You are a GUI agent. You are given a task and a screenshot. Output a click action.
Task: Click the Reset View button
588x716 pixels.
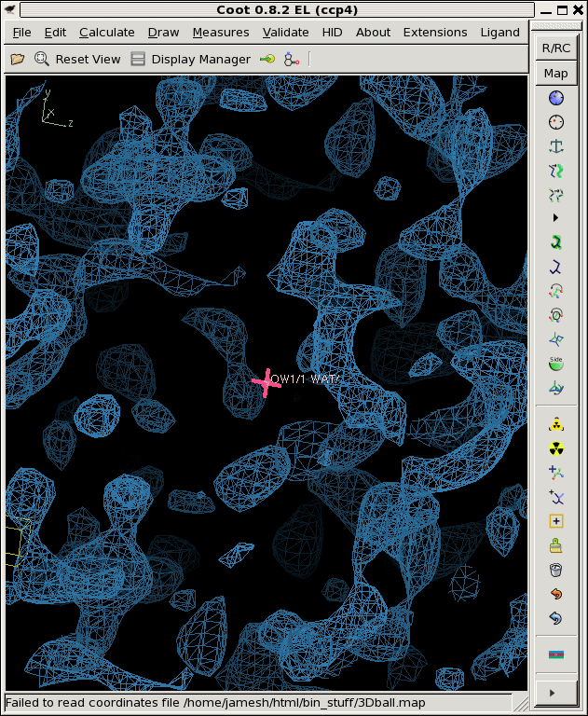click(x=77, y=59)
